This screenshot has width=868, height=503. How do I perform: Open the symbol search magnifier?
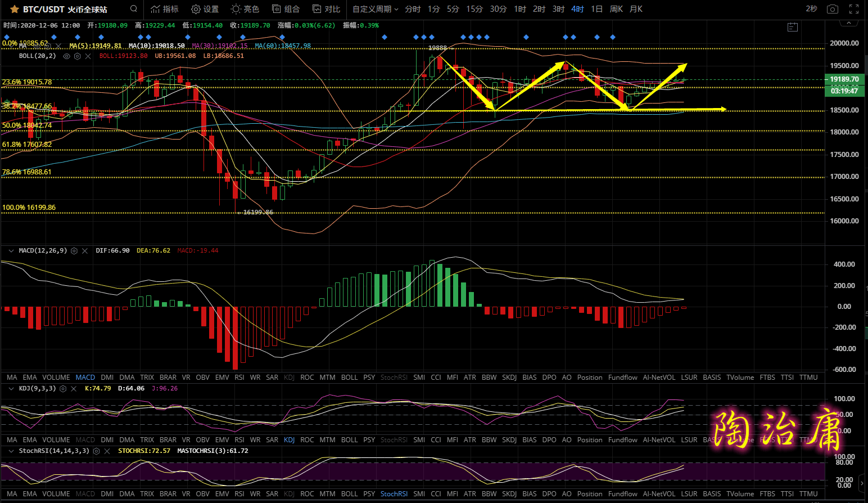(133, 9)
